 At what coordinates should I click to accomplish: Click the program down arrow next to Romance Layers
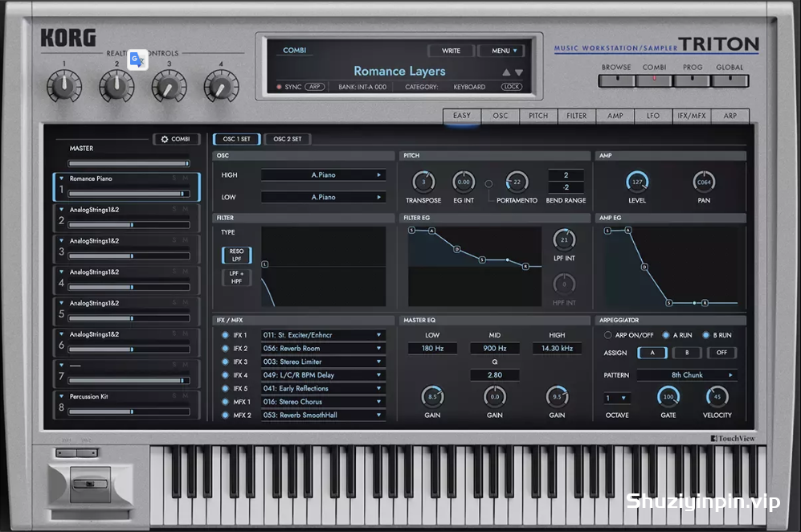click(x=519, y=72)
